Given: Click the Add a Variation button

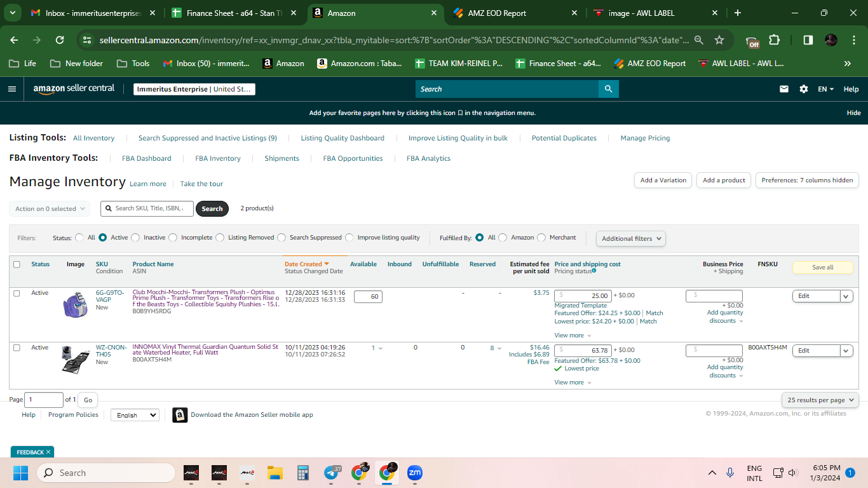Looking at the screenshot, I should point(663,180).
